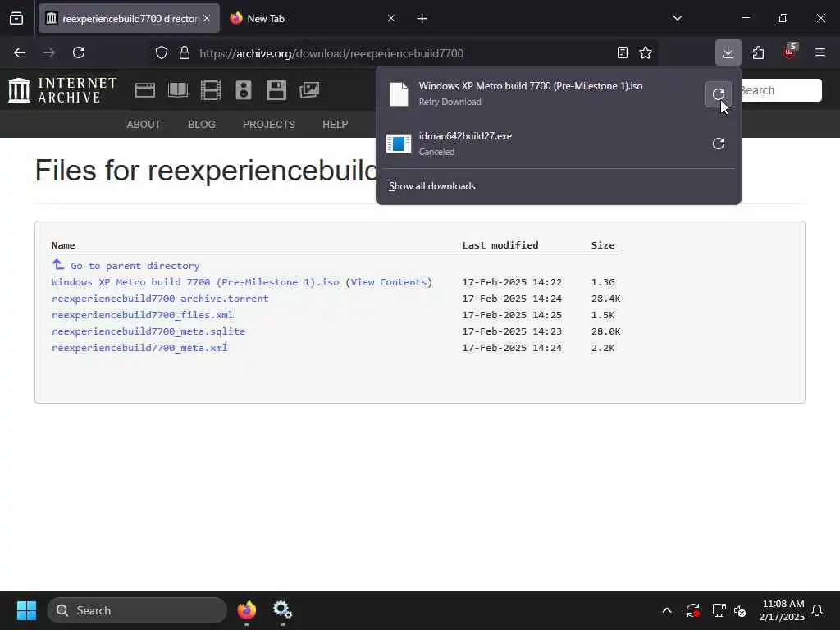Click the 28.4K size cell

tap(605, 299)
